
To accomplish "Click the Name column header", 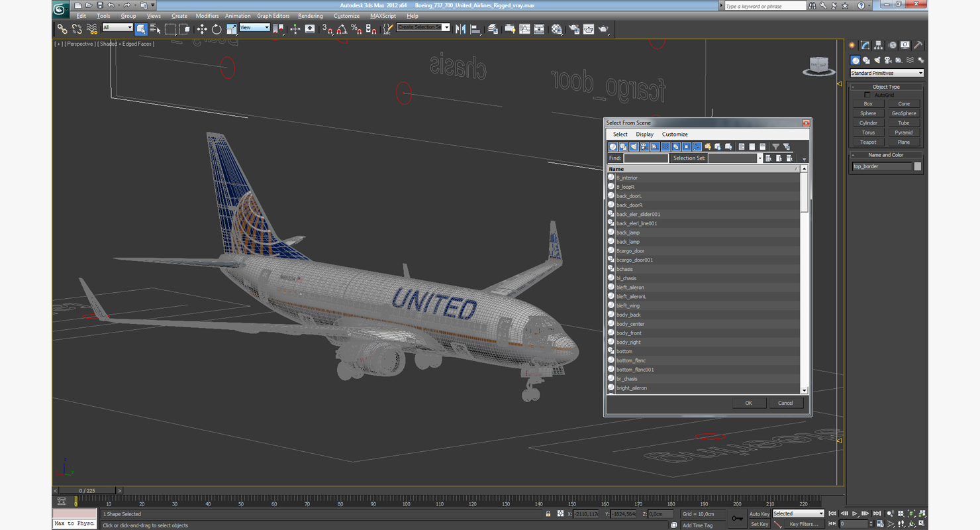I will tap(703, 169).
